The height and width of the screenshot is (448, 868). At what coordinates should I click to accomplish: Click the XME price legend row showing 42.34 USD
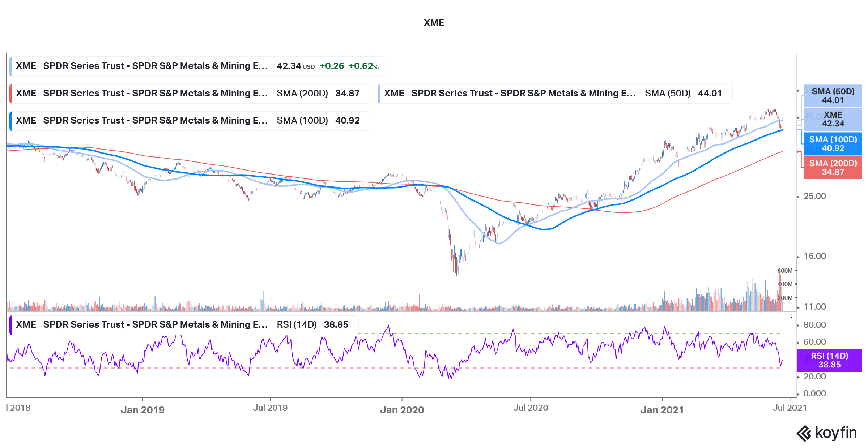198,66
